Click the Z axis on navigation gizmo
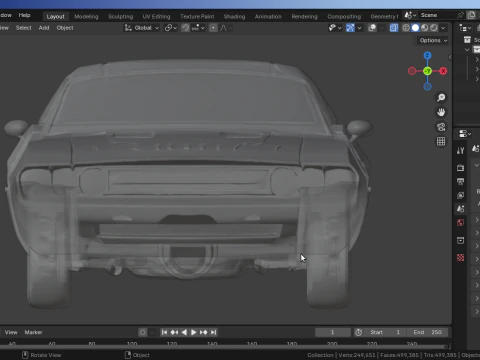The image size is (480, 360). [427, 55]
